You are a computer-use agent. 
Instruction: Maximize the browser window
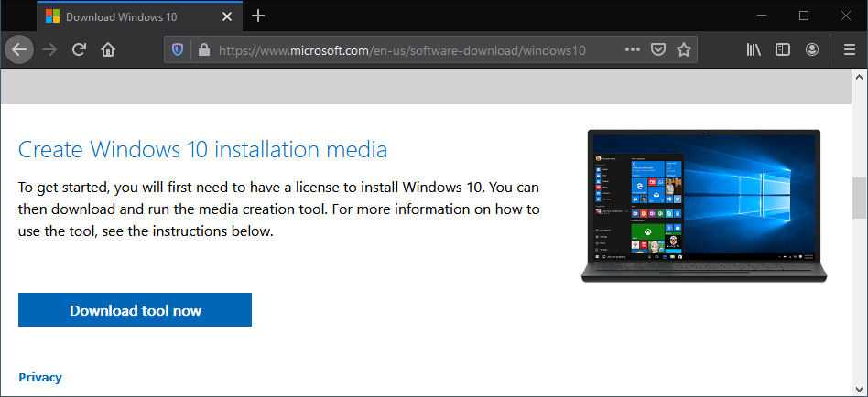(x=804, y=16)
